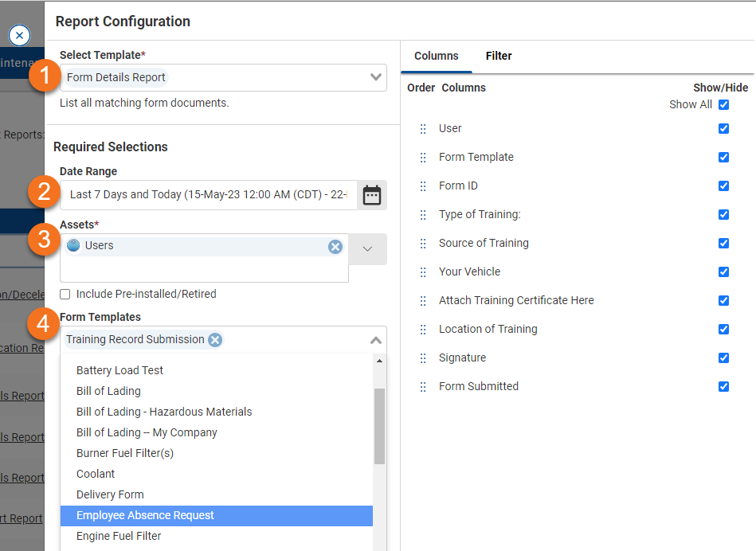Uncheck the Source of Training column
756x551 pixels.
723,243
